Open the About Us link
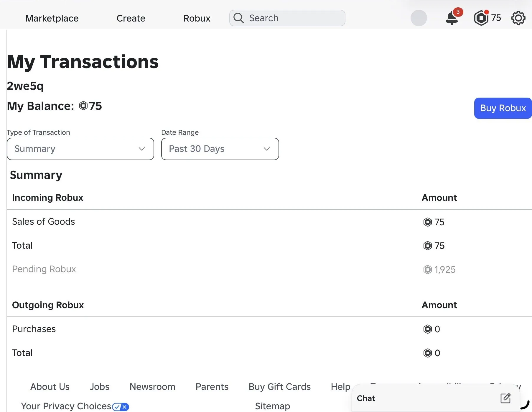 (50, 387)
